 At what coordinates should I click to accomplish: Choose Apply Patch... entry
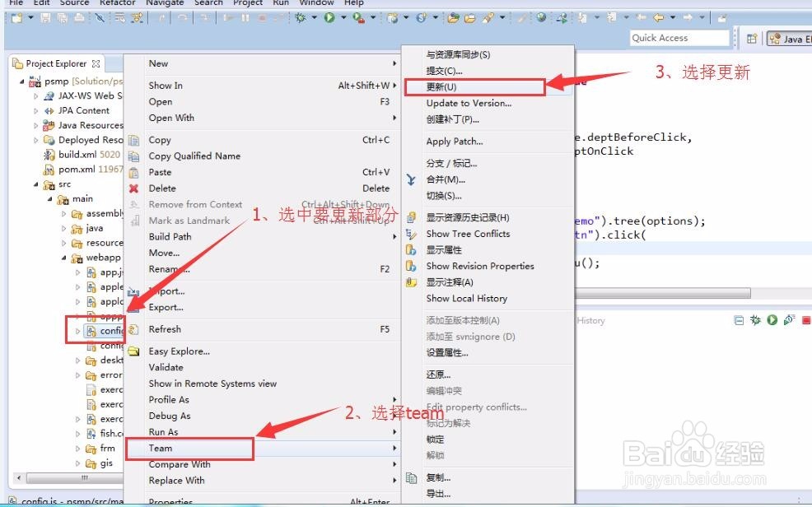(x=488, y=142)
